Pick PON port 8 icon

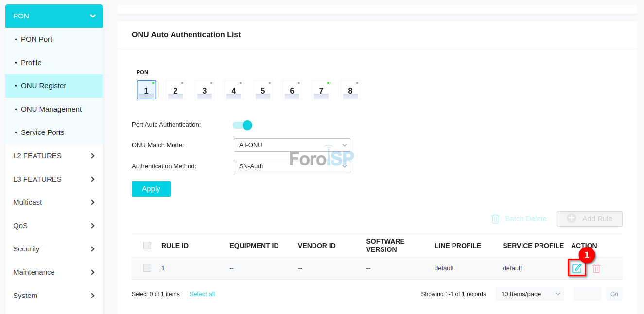(x=350, y=90)
